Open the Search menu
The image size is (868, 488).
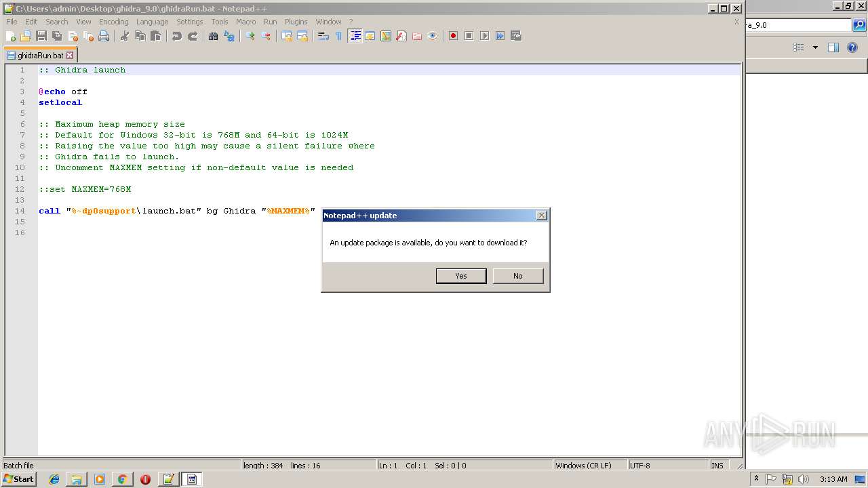[x=57, y=22]
